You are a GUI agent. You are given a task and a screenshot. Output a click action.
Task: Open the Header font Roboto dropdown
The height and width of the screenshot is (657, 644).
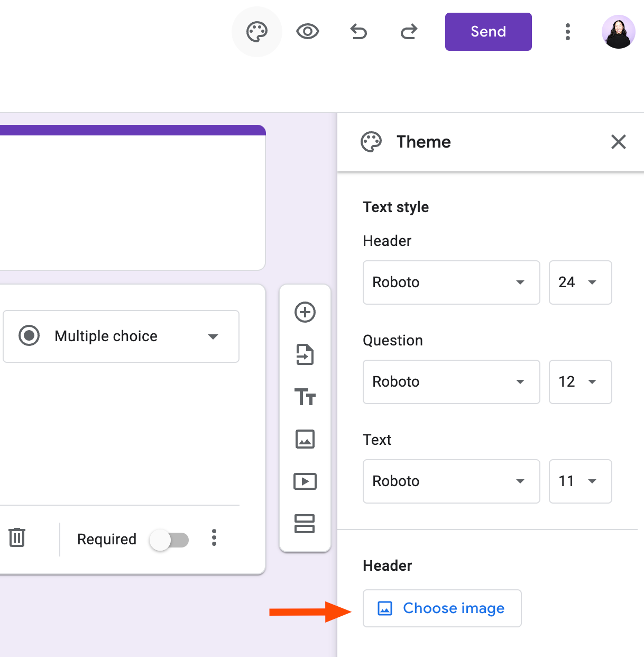(x=452, y=282)
